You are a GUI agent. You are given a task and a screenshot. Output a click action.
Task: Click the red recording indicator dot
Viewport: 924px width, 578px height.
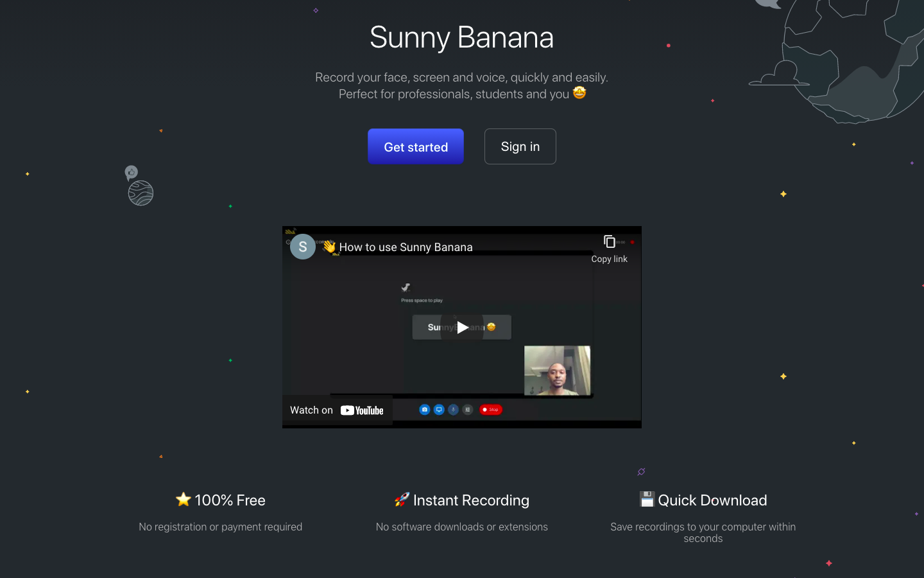point(632,242)
